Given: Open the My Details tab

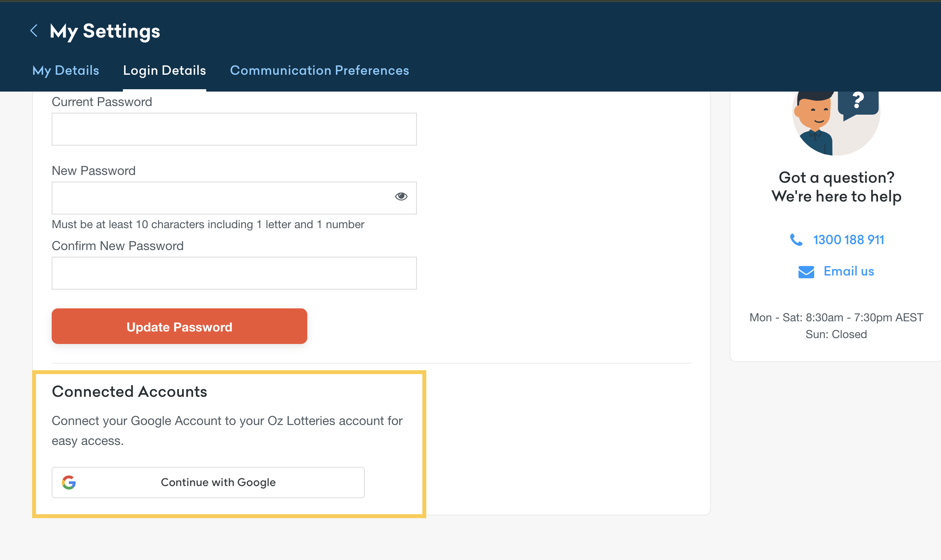Looking at the screenshot, I should coord(66,70).
